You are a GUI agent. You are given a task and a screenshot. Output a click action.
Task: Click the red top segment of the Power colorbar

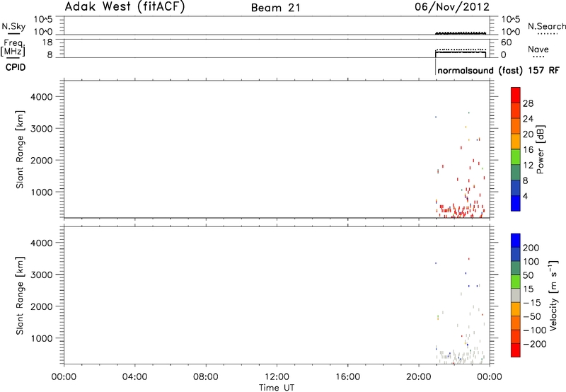516,95
